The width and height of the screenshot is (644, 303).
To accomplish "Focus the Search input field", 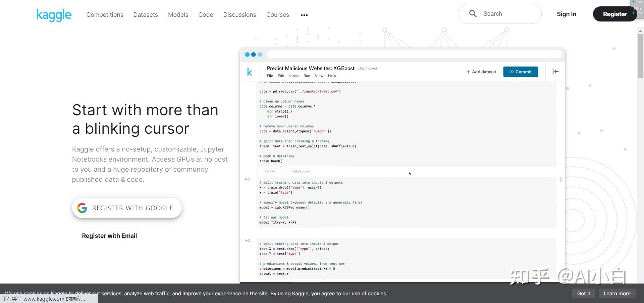I will [508, 14].
